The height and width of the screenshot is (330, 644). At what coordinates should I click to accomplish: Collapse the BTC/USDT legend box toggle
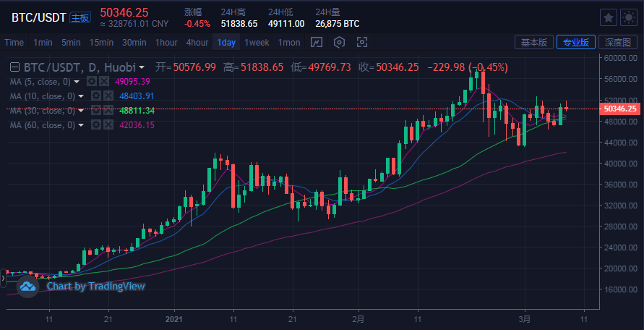[x=14, y=67]
